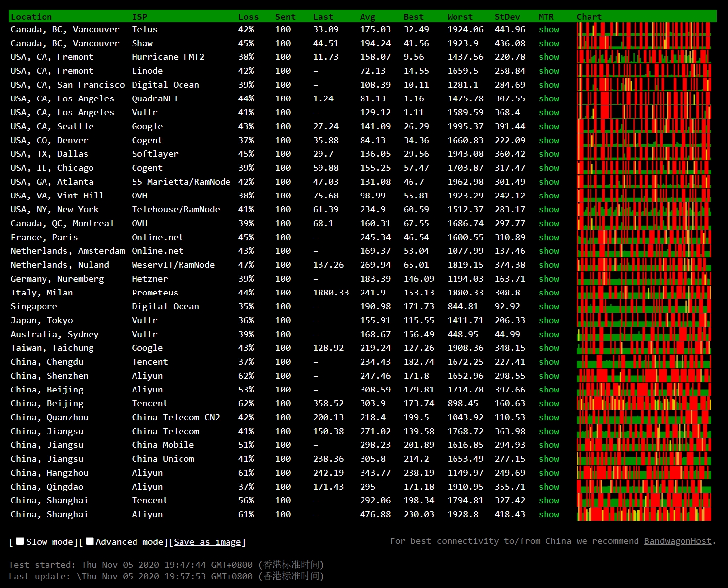View MTR for San Francisco Digital Ocean
This screenshot has width=728, height=588.
(x=549, y=85)
